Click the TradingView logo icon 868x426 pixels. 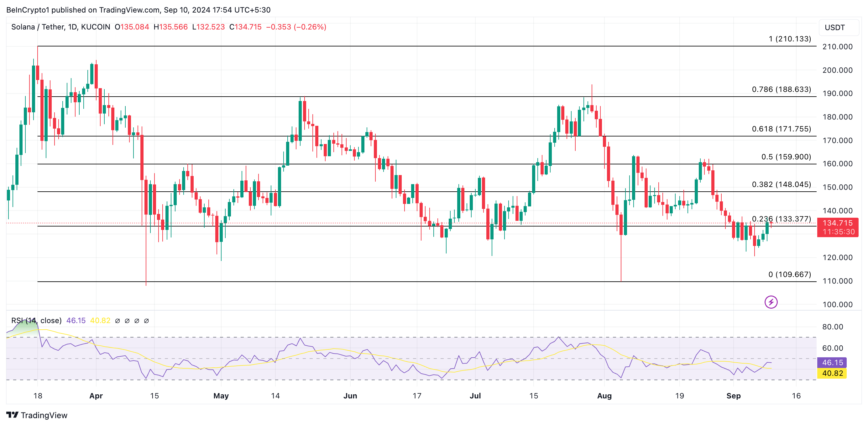[x=12, y=415]
